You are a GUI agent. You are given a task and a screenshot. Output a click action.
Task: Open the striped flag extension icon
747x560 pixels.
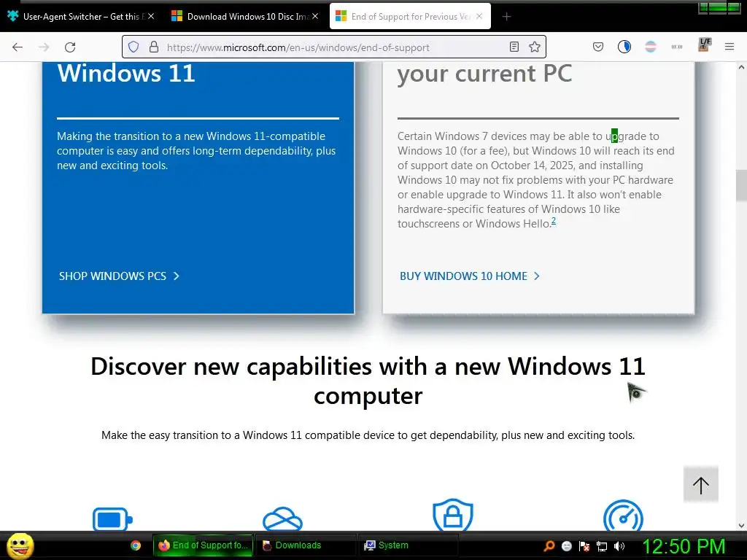(650, 47)
